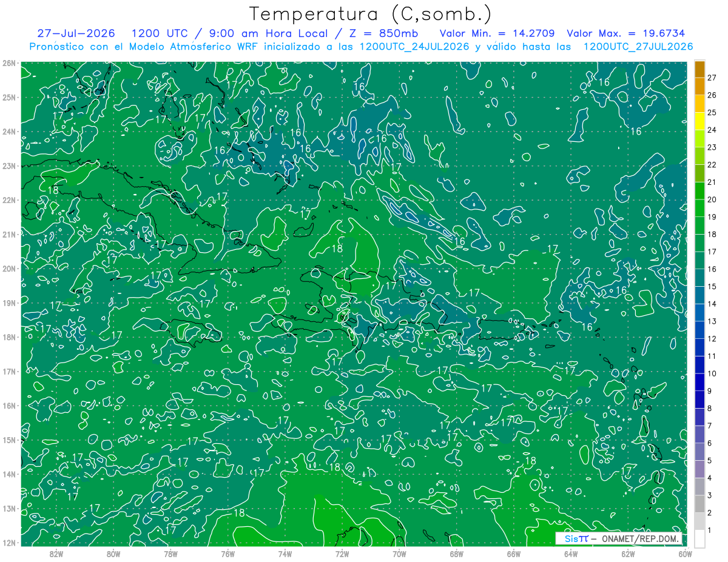Click 'Valor Min. = 14.2709' readout

pos(498,33)
